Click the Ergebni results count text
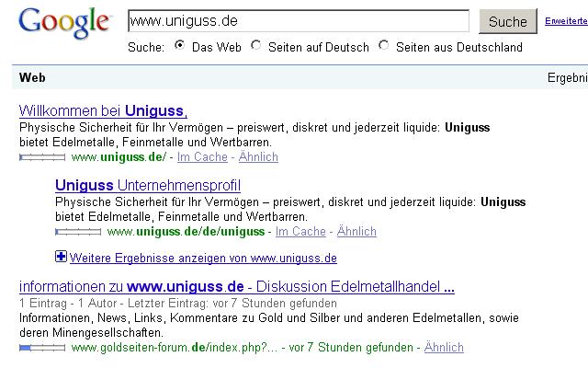Screen dimensions: 588x368 click(568, 77)
